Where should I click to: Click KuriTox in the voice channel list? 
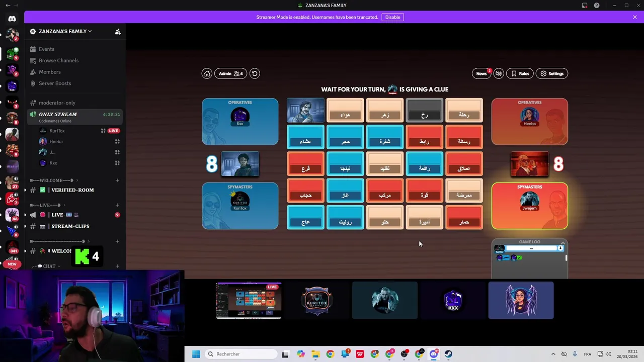click(x=57, y=131)
